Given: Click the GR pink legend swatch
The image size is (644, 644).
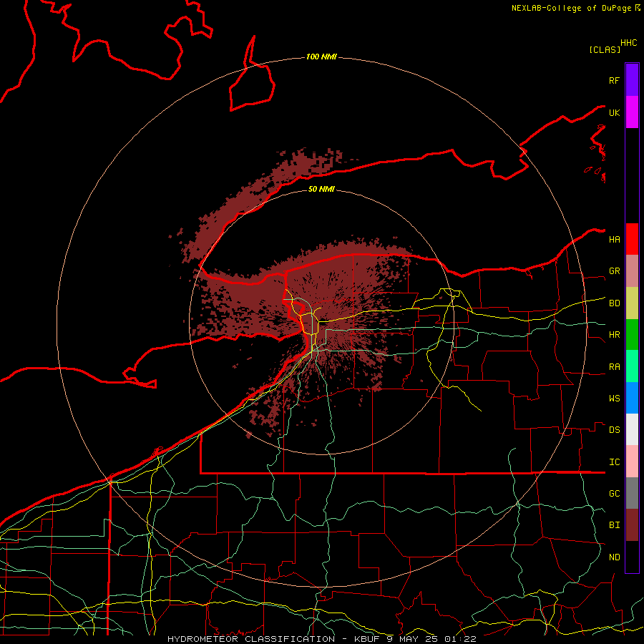Looking at the screenshot, I should coord(632,271).
